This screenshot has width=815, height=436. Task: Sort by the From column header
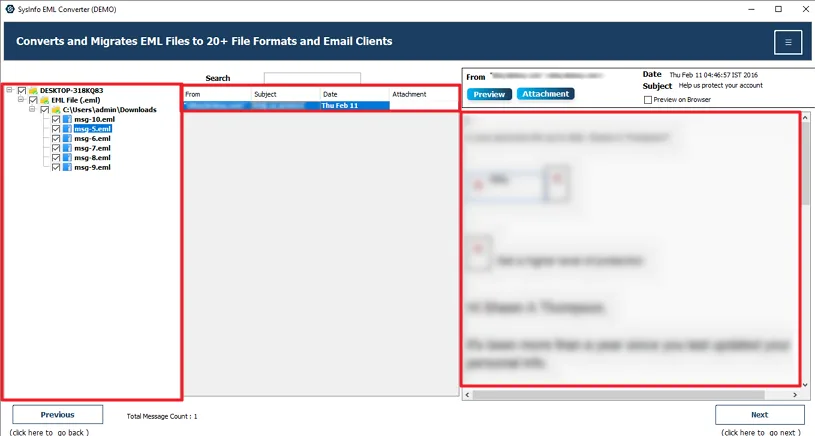[218, 94]
